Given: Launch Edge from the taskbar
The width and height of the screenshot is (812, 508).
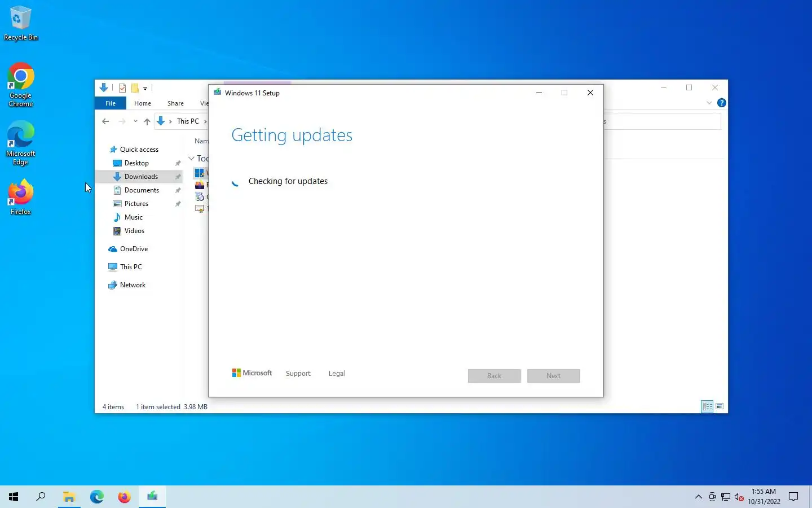Looking at the screenshot, I should (96, 497).
